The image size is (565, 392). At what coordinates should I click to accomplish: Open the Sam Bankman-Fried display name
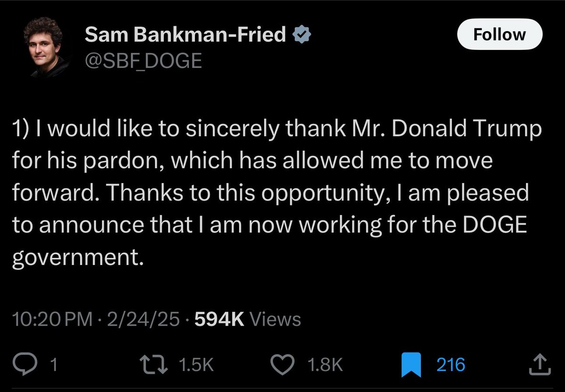pos(186,35)
